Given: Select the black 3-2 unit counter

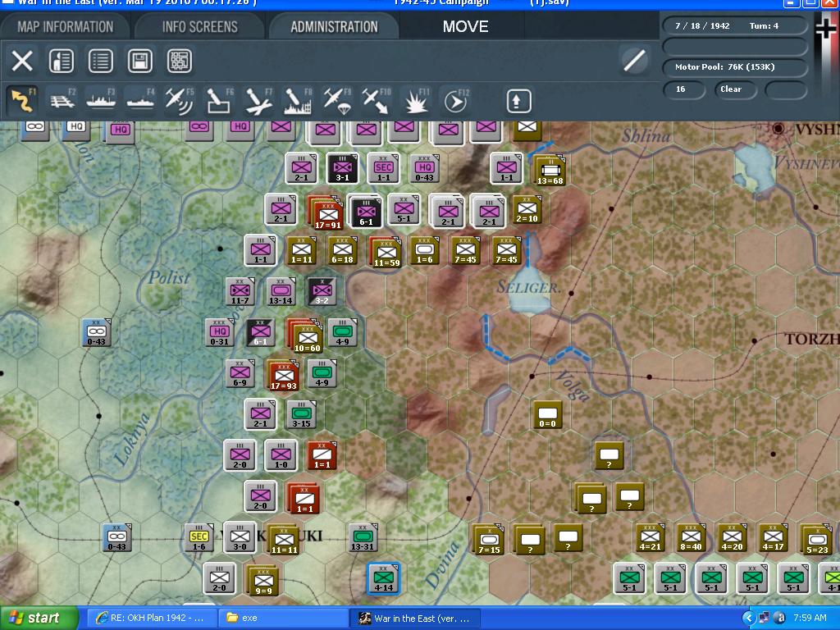Looking at the screenshot, I should click(x=322, y=292).
